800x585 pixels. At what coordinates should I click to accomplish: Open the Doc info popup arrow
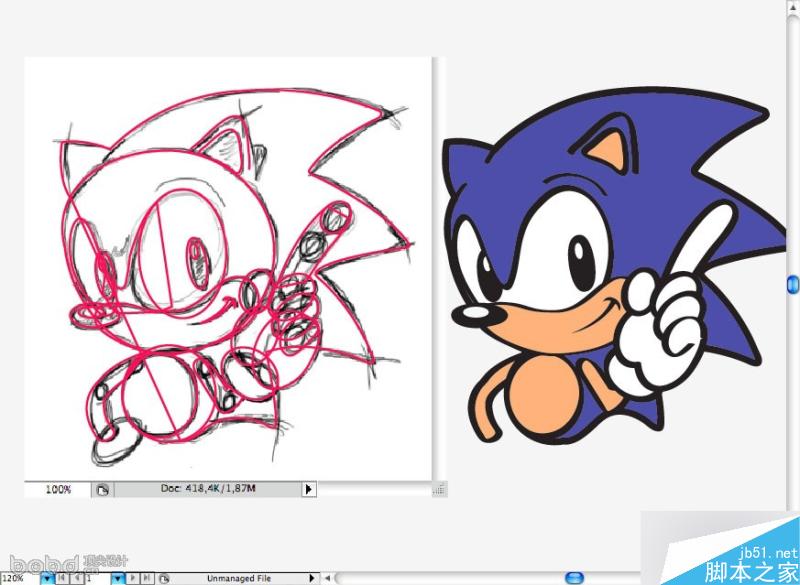point(308,489)
